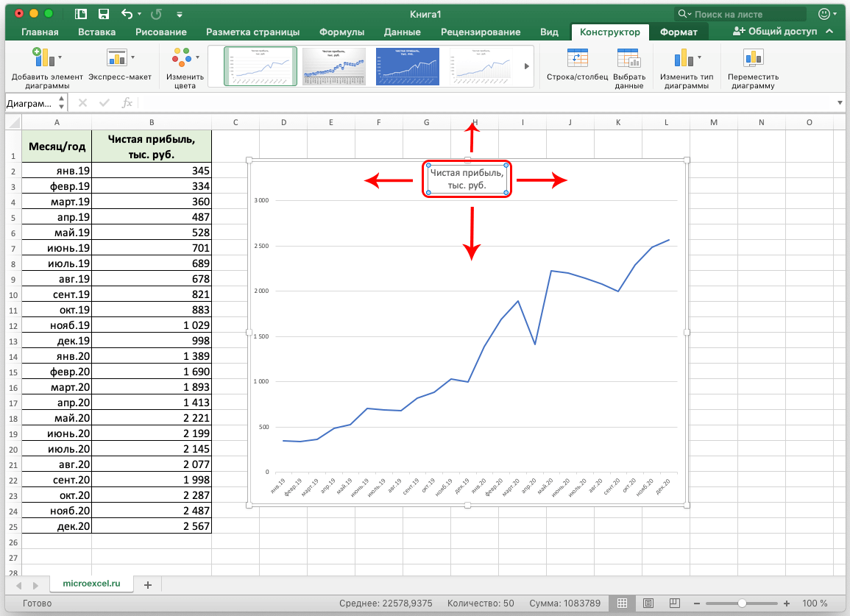This screenshot has width=850, height=616.
Task: Select the second chart style with markers
Action: (x=334, y=66)
